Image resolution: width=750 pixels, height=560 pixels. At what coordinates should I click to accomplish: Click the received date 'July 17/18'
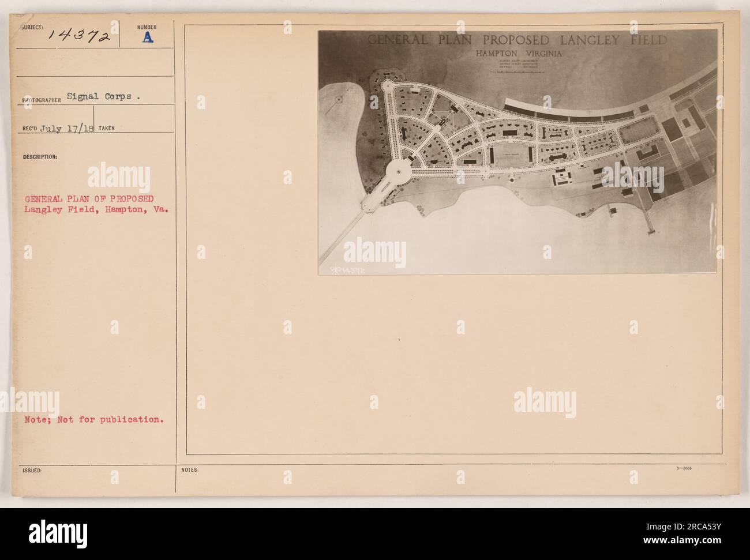click(66, 129)
